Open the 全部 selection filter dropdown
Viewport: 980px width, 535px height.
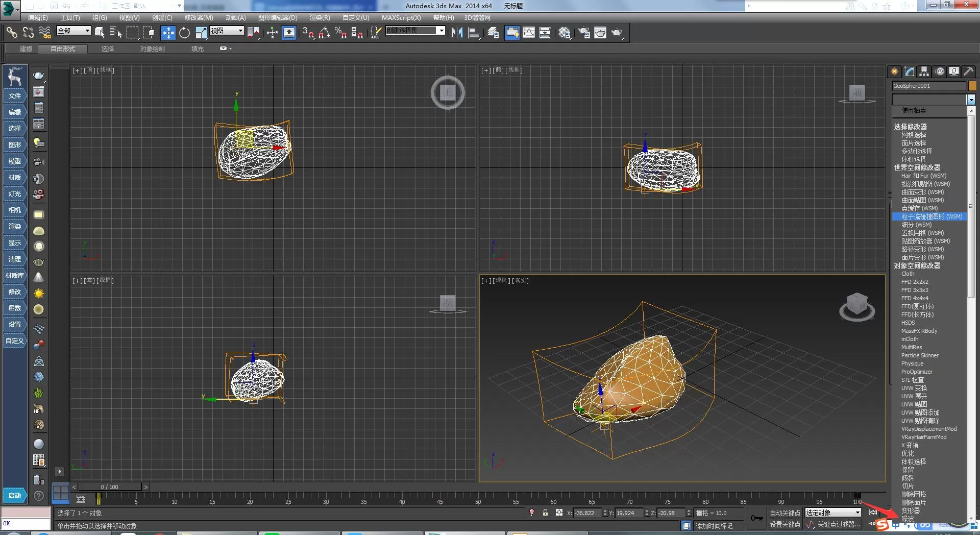[x=73, y=31]
